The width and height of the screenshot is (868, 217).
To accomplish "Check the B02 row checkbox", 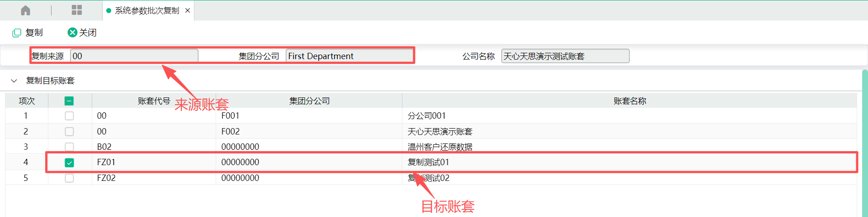I will [x=69, y=147].
